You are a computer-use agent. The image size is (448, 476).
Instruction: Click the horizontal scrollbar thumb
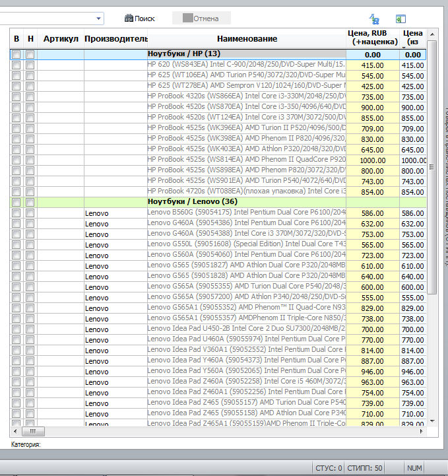33,431
